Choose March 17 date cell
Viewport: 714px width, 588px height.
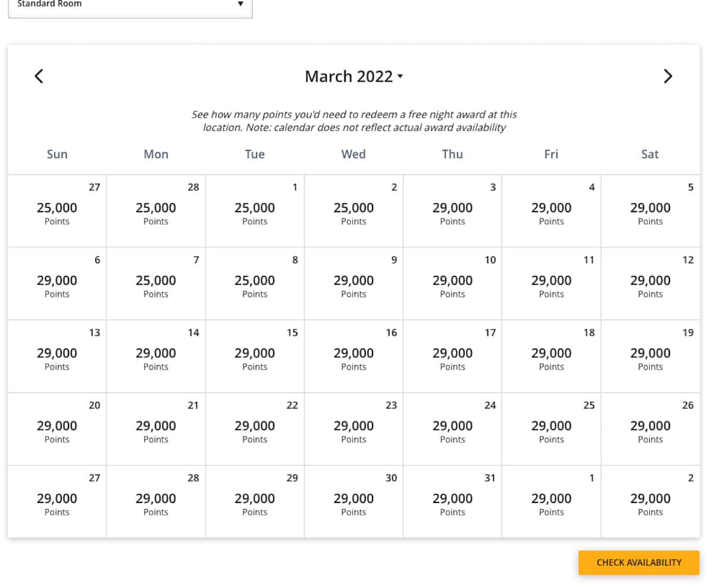click(x=452, y=357)
